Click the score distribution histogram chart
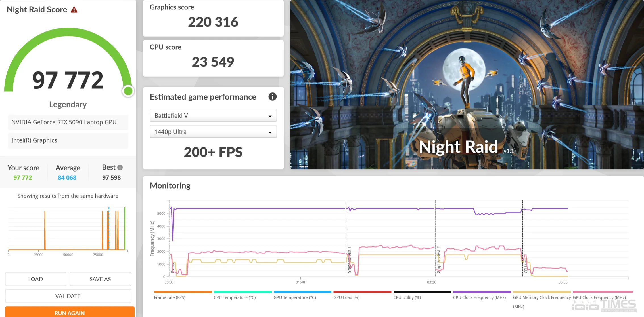The width and height of the screenshot is (644, 317). (68, 229)
